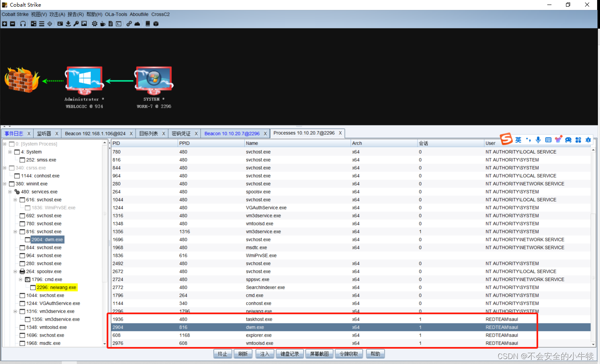The width and height of the screenshot is (600, 364).
Task: Click the cube About icon in toolbar
Action: [156, 24]
